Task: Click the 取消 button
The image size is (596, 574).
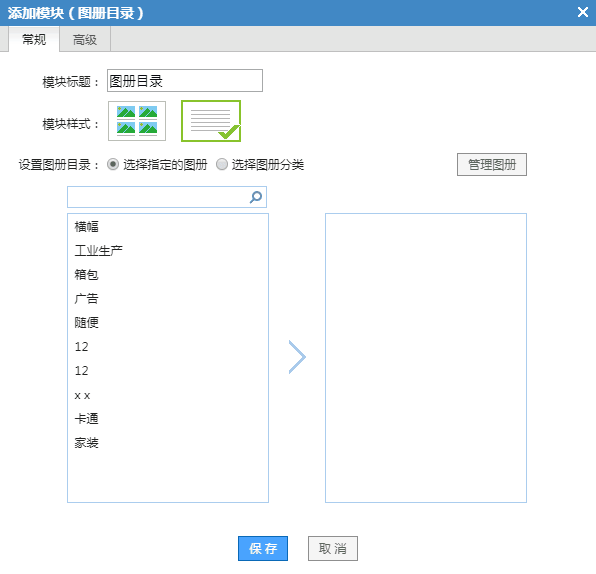Action: tap(333, 548)
